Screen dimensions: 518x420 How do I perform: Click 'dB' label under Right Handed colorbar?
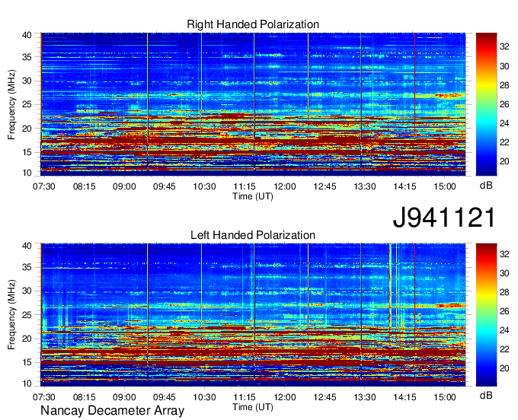pyautogui.click(x=486, y=186)
